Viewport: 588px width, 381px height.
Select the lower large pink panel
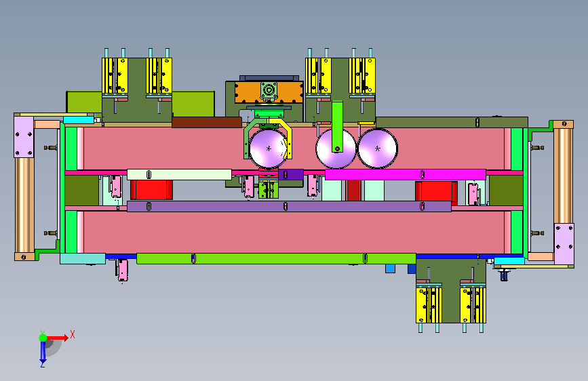click(x=294, y=233)
